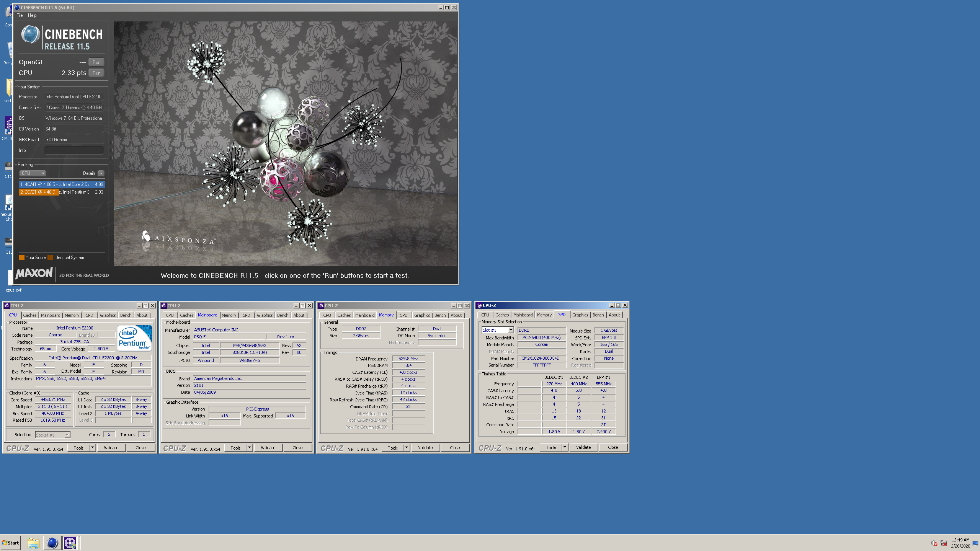The width and height of the screenshot is (980, 551).
Task: Click EPP #1 frequency 555 MHz cell
Action: click(603, 384)
